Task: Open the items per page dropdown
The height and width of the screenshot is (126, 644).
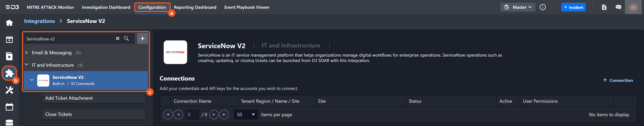Action: point(246,115)
